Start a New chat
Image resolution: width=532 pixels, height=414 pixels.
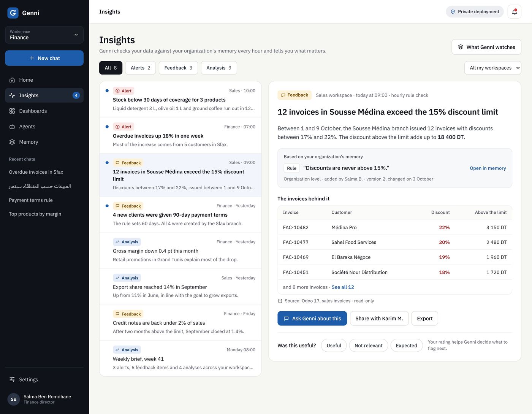tap(44, 58)
